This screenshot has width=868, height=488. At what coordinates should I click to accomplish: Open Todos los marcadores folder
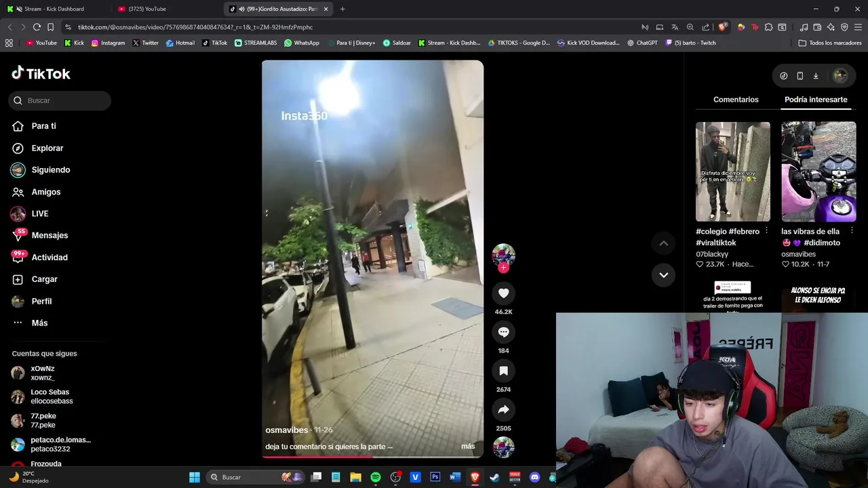pos(830,43)
